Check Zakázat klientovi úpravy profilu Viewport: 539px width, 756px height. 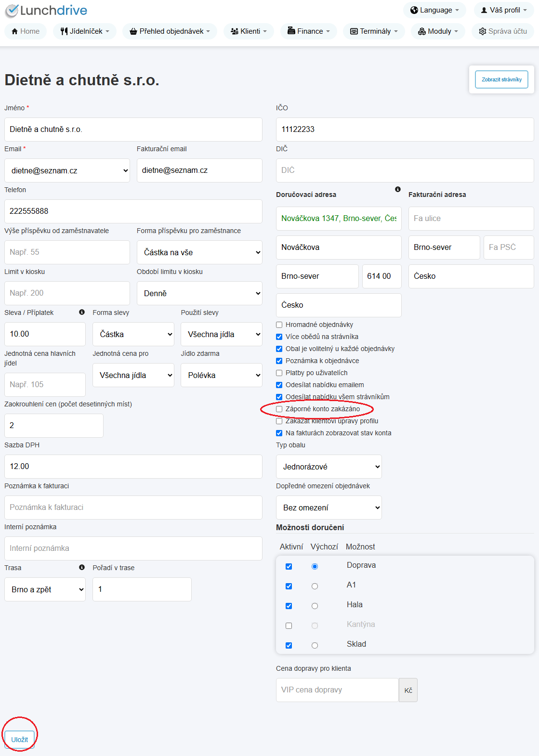[279, 421]
